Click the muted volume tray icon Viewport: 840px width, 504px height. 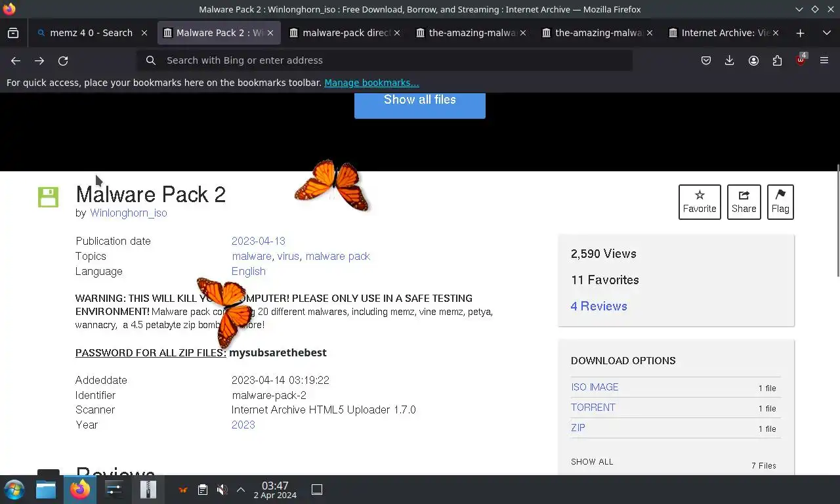pyautogui.click(x=222, y=490)
